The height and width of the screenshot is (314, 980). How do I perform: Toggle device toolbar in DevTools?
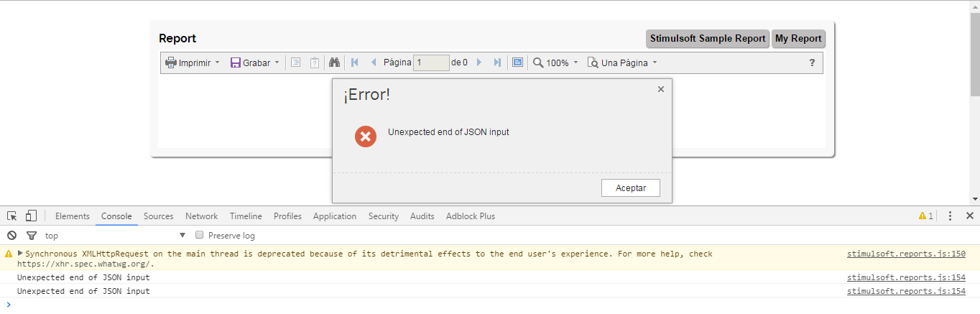(x=31, y=216)
